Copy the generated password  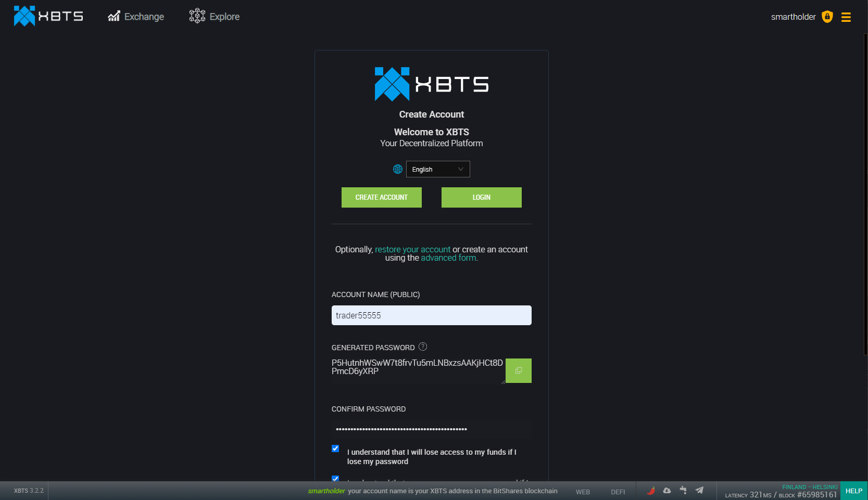tap(519, 370)
